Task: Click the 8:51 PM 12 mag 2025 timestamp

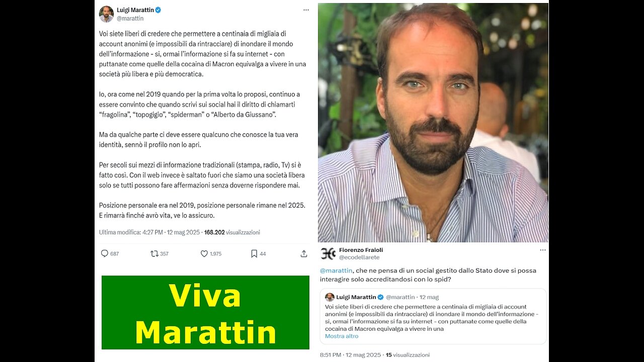Action: (351, 355)
